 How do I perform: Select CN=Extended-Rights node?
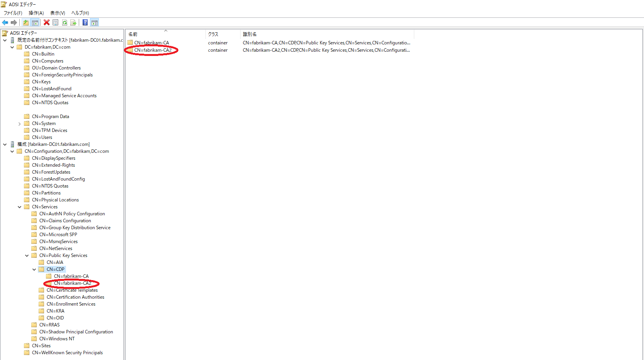(53, 165)
